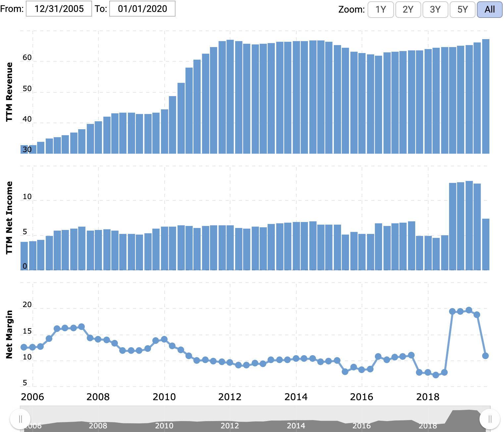The height and width of the screenshot is (432, 504).
Task: Edit the From date field 12/31/2005
Action: point(59,9)
